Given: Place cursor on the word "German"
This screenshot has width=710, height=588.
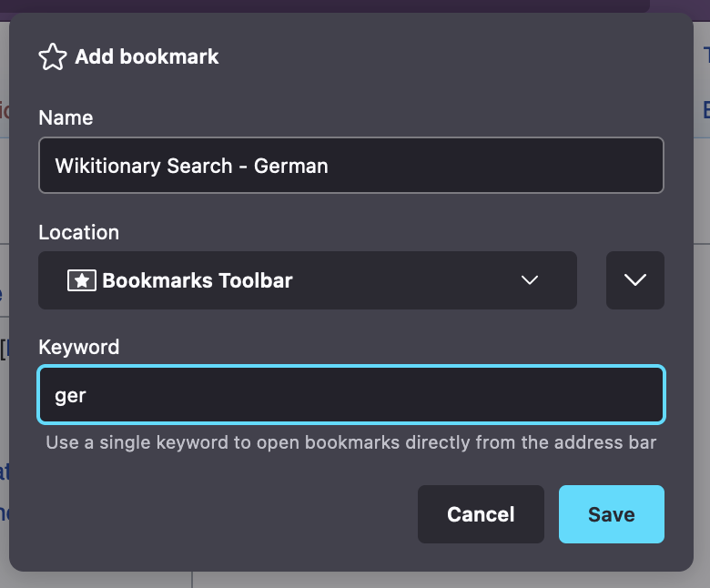Looking at the screenshot, I should 291,166.
